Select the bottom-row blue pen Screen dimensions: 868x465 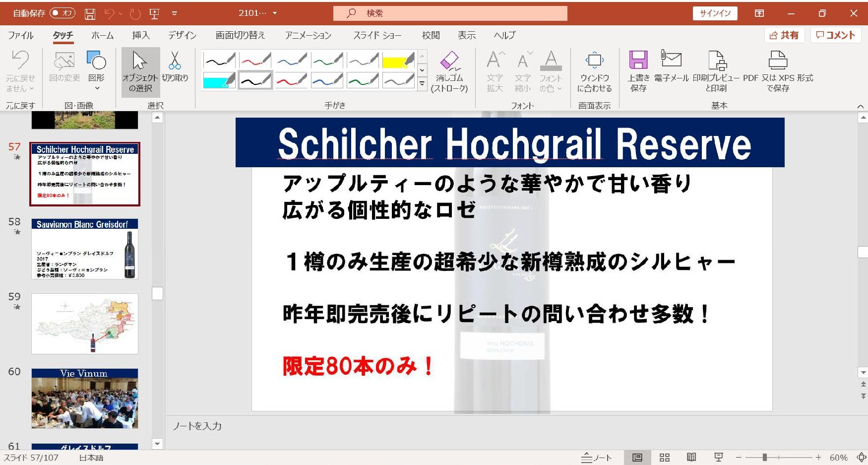327,80
